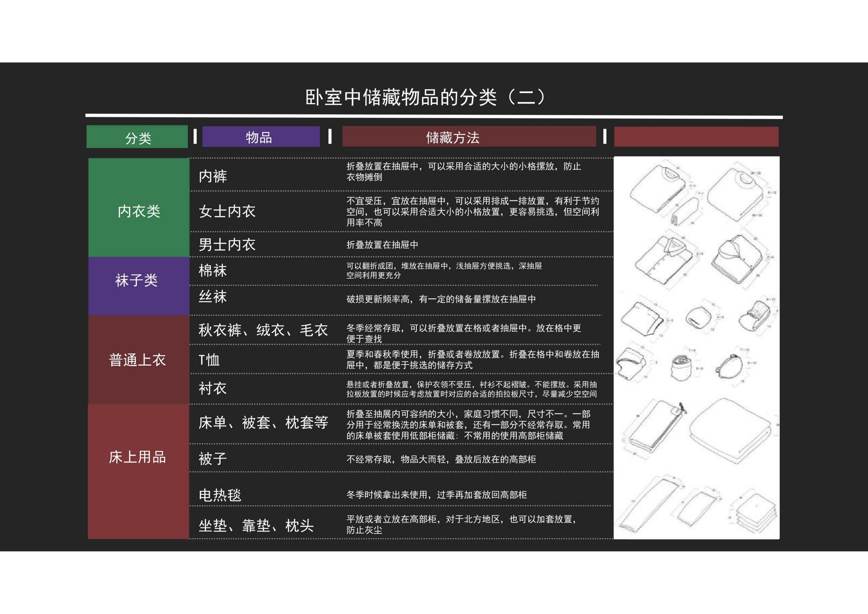This screenshot has width=868, height=614.
Task: Click the green 分类 header block
Action: click(x=137, y=137)
